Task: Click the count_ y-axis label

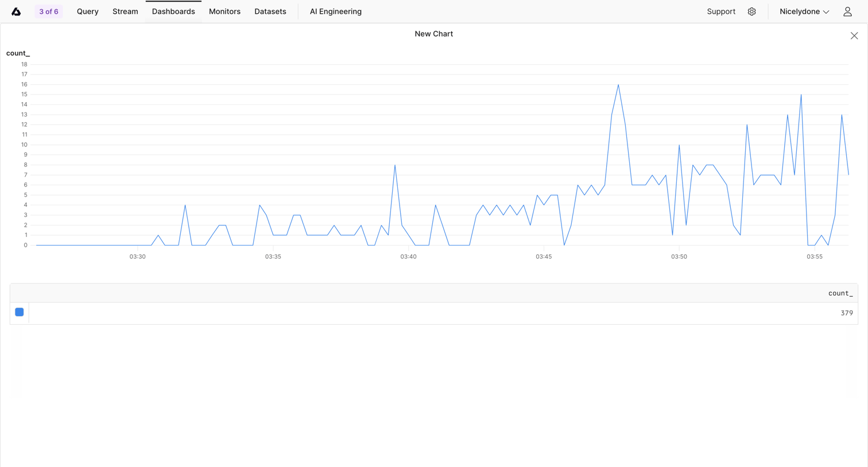Action: pos(18,53)
